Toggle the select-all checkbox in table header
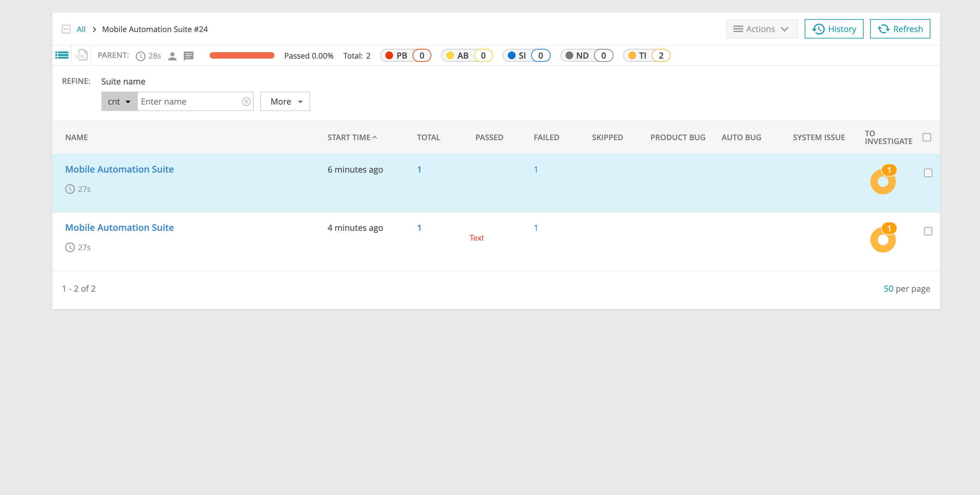This screenshot has height=495, width=980. click(927, 137)
